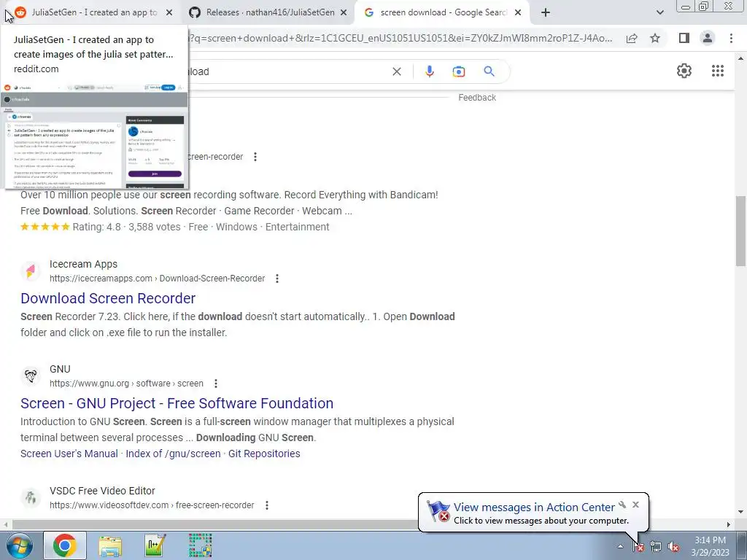747x560 pixels.
Task: Search by image camera icon
Action: 458,71
